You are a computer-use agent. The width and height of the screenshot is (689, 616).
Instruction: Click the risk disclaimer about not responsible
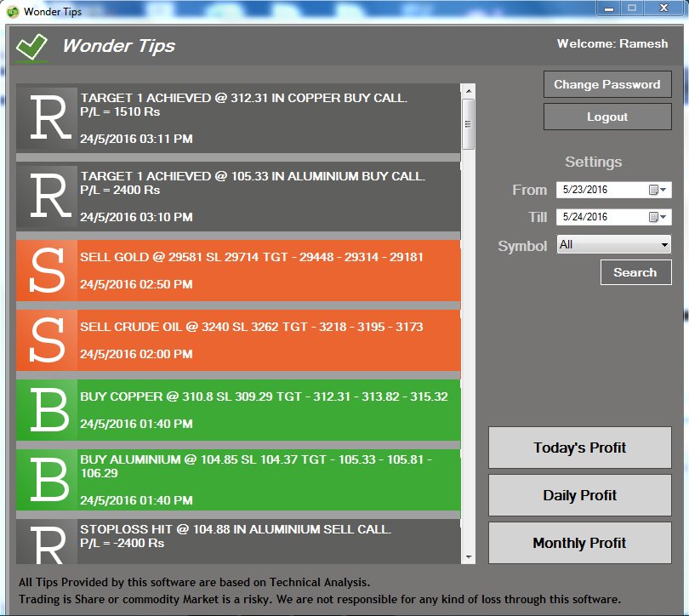click(x=320, y=600)
